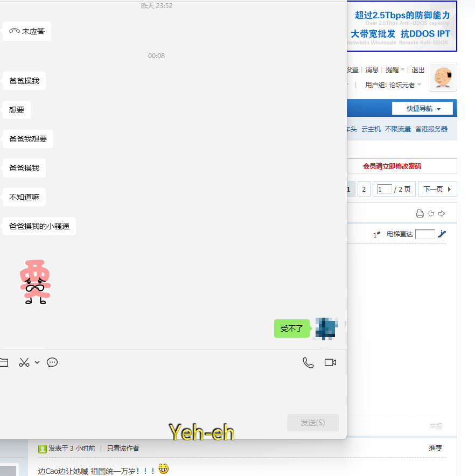Image resolution: width=475 pixels, height=476 pixels.
Task: Click the pink 要 sticker image
Action: [35, 282]
